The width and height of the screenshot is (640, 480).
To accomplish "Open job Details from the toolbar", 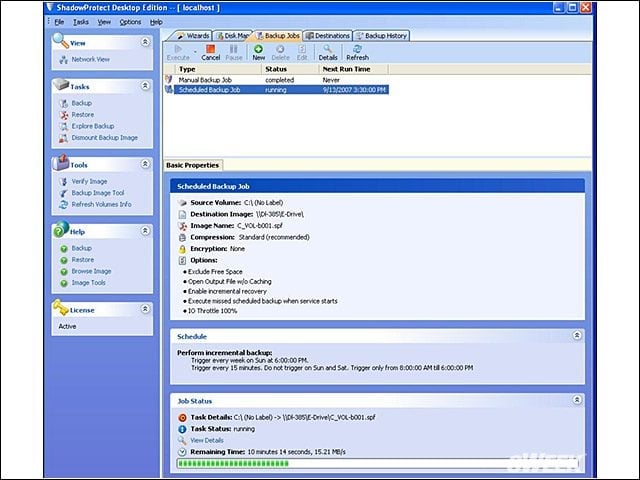I will click(x=328, y=53).
